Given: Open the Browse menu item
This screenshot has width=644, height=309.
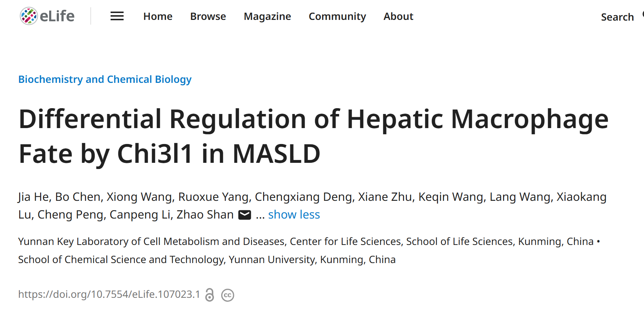Looking at the screenshot, I should 208,17.
